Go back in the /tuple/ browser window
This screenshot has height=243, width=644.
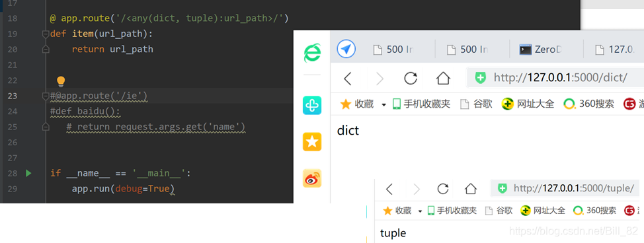pos(389,189)
